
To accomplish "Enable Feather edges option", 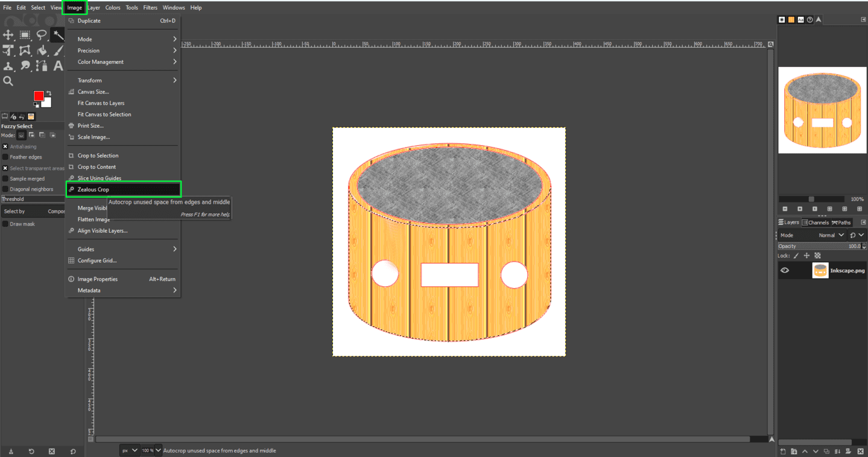I will 5,157.
